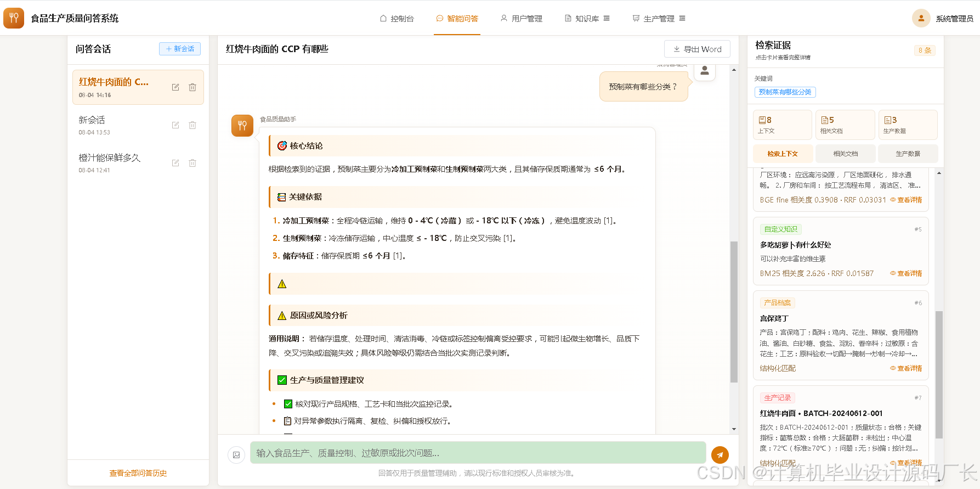Screen dimensions: 980x489
Task: Switch to 相关文档 tab
Action: coord(845,154)
